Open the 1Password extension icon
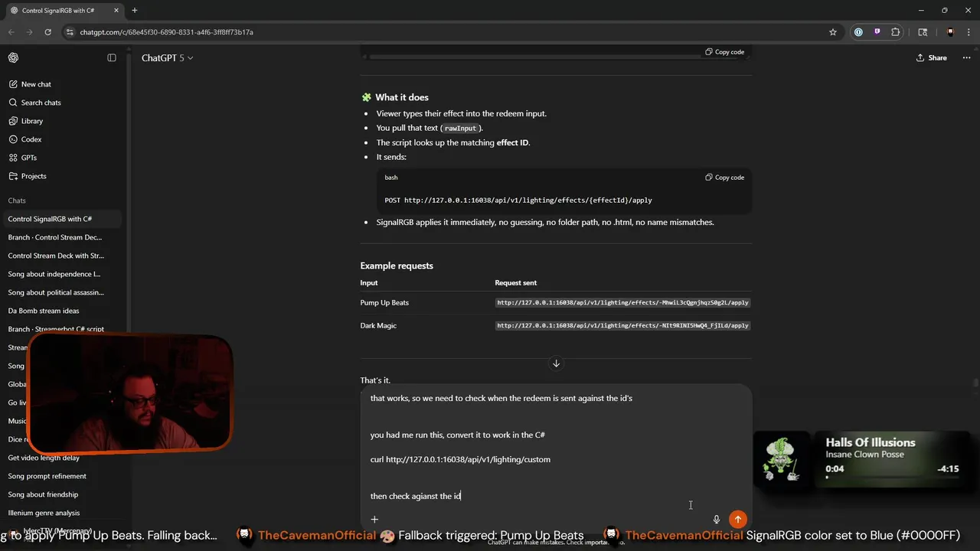 (858, 32)
